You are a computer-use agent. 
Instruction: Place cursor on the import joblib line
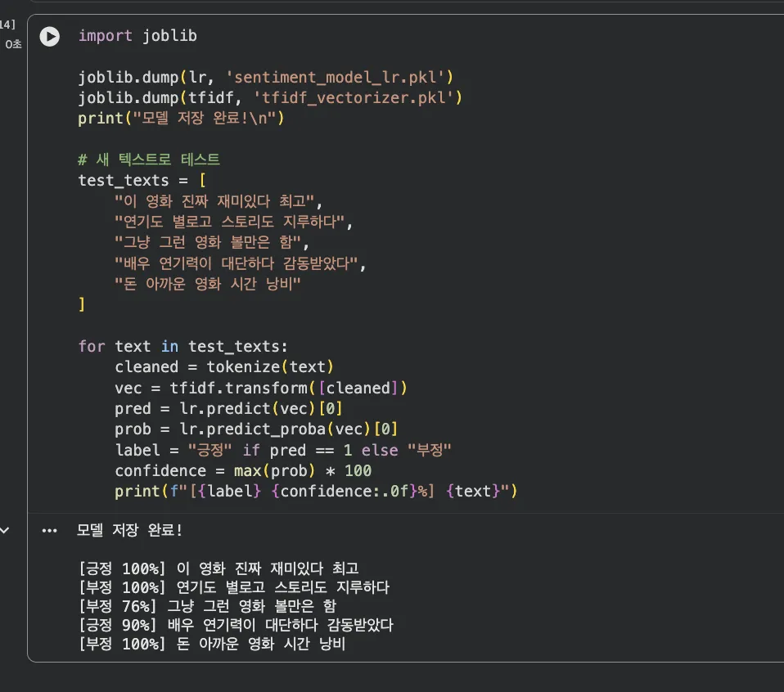click(137, 36)
